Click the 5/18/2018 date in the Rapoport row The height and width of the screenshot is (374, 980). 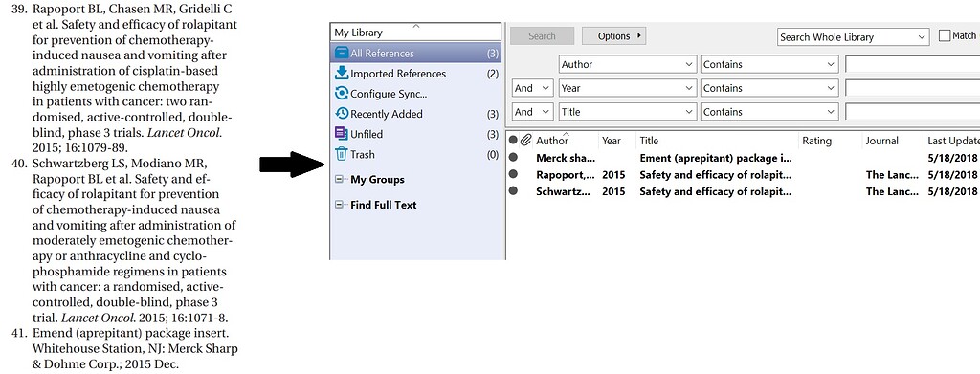pos(953,175)
